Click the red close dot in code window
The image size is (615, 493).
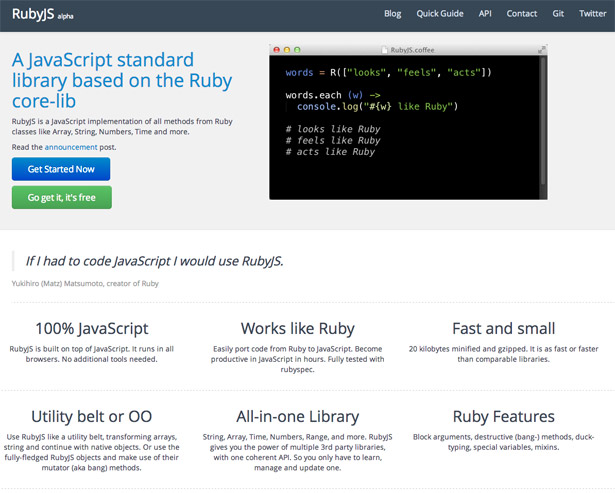277,50
